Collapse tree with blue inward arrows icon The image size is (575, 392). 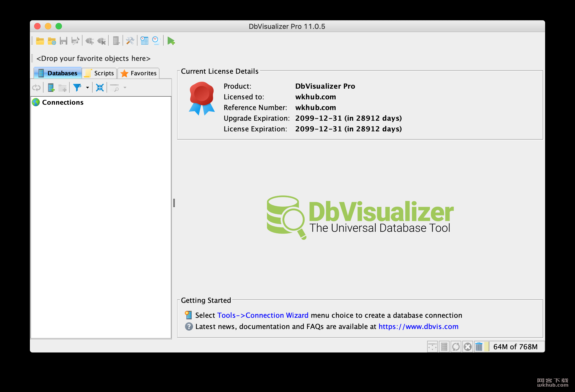pos(100,88)
